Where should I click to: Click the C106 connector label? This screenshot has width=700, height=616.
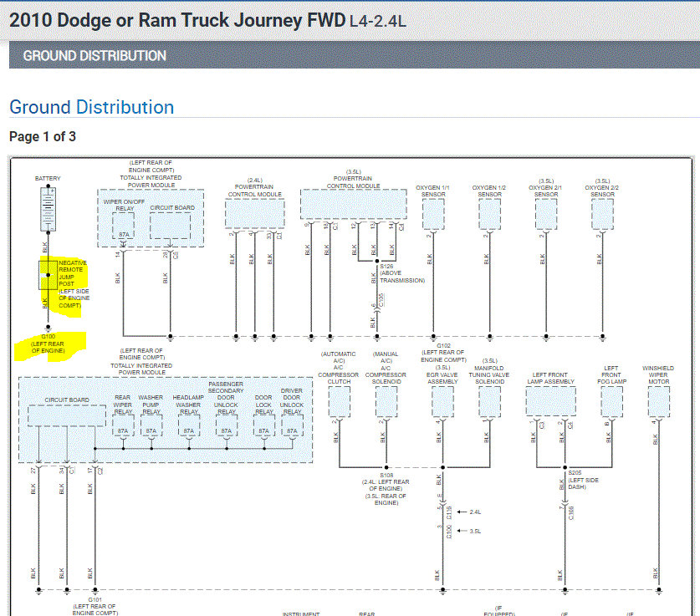[571, 513]
